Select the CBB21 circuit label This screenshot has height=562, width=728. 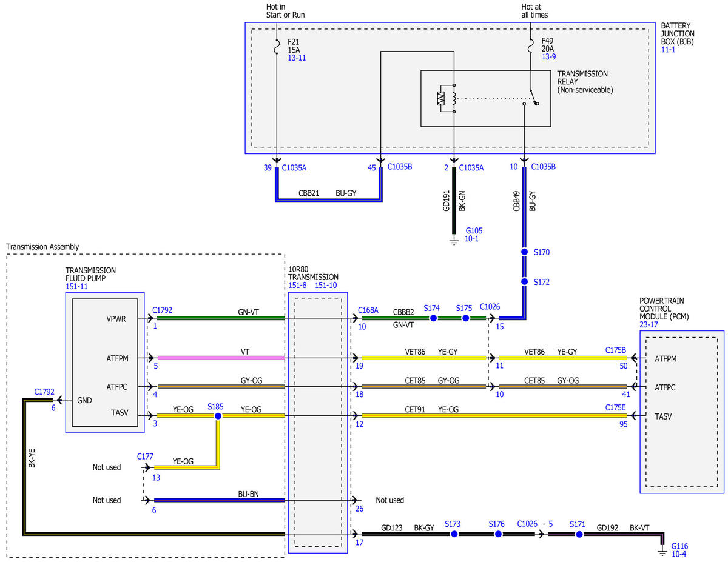(x=309, y=194)
